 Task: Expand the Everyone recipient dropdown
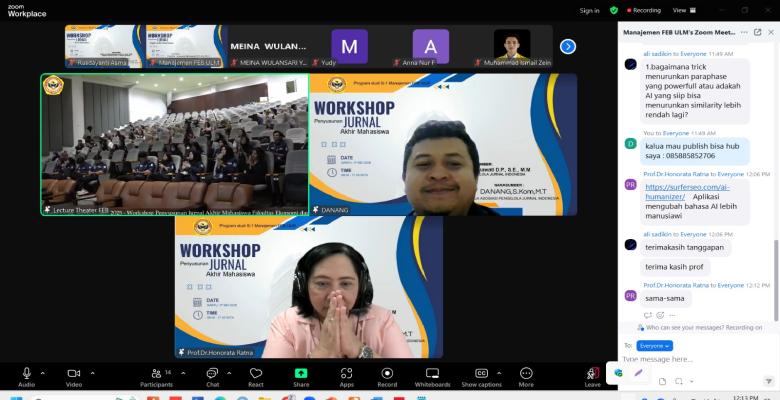pyautogui.click(x=655, y=345)
